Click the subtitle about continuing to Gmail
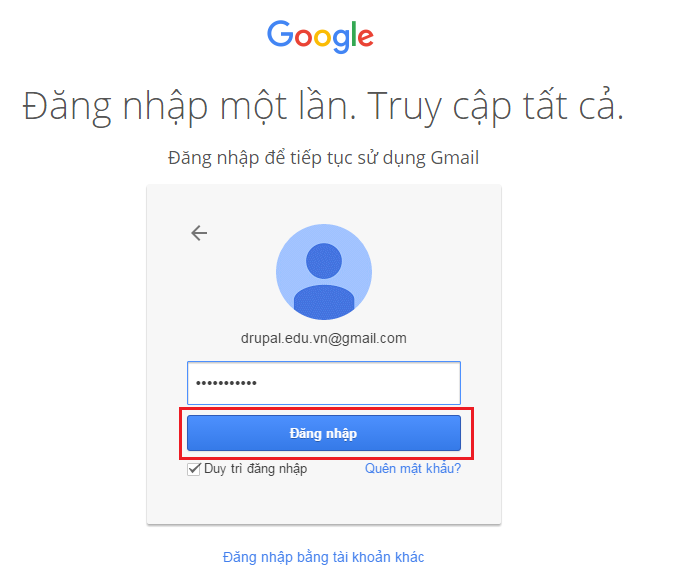The height and width of the screenshot is (579, 675). 323,158
